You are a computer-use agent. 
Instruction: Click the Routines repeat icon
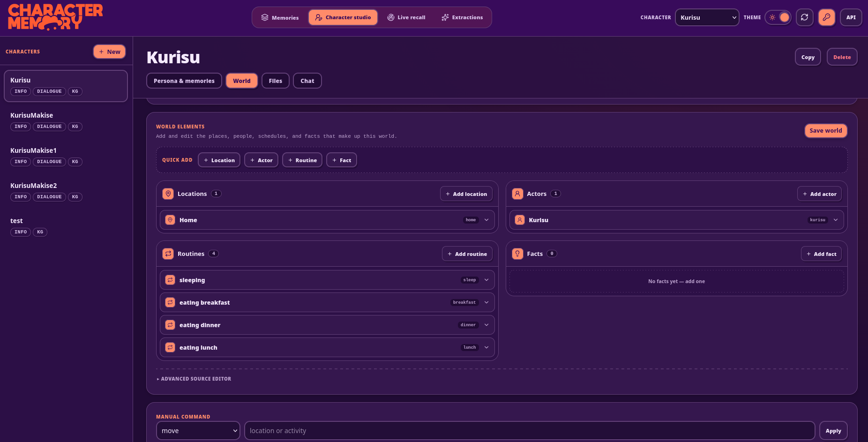click(168, 254)
